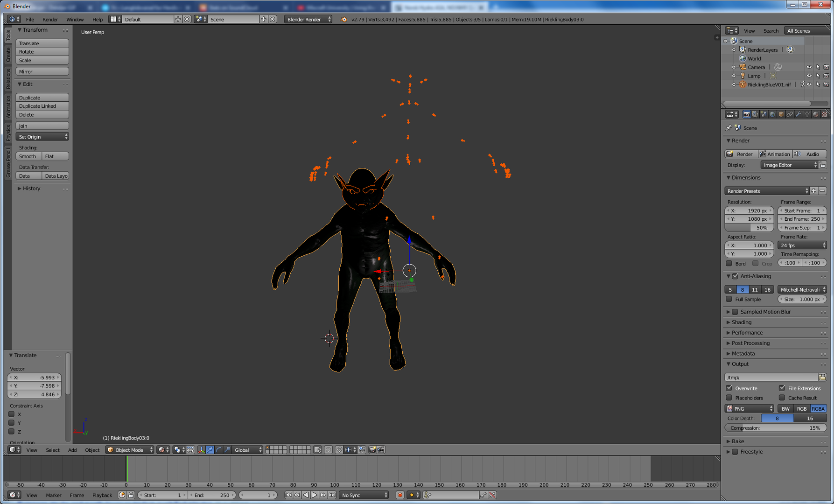Screen dimensions: 834x504
Task: Open the Render Presets dropdown
Action: 767,191
